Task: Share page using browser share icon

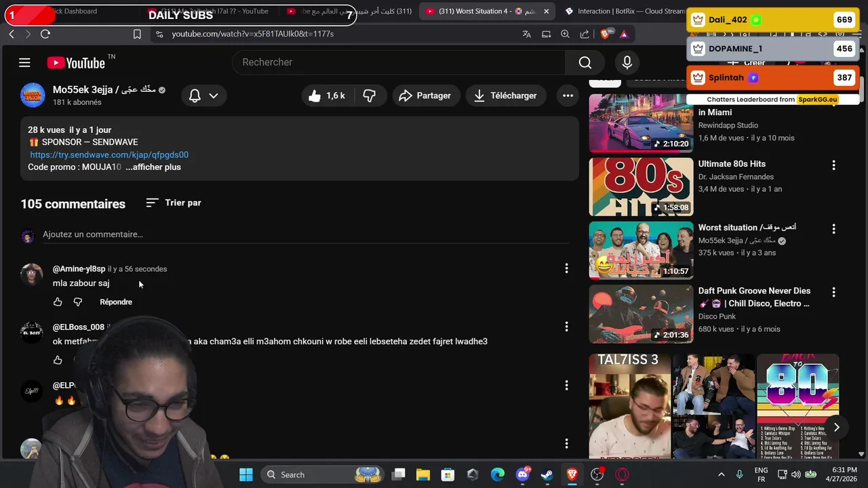Action: tap(585, 34)
